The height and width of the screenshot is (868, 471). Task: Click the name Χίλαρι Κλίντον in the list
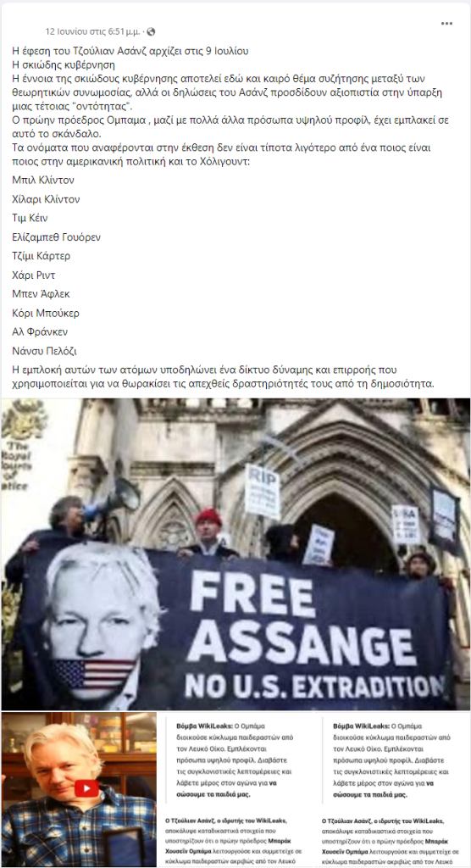click(x=46, y=199)
